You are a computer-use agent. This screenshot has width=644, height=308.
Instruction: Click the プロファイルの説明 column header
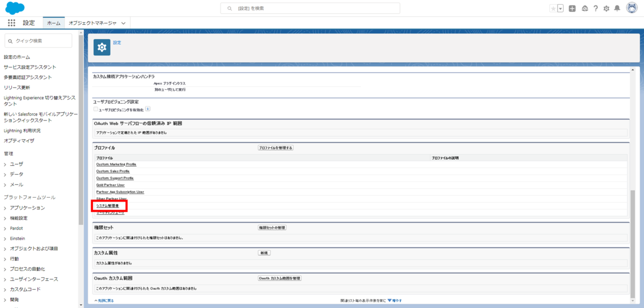tap(445, 158)
